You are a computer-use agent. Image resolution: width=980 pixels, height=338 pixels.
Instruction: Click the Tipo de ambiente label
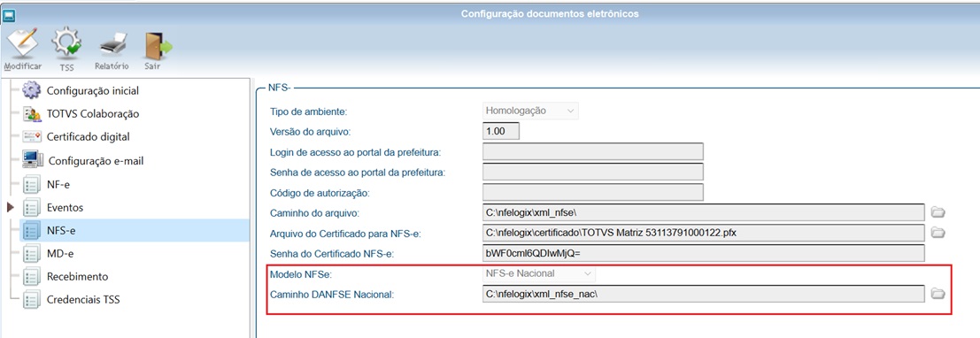coord(308,111)
